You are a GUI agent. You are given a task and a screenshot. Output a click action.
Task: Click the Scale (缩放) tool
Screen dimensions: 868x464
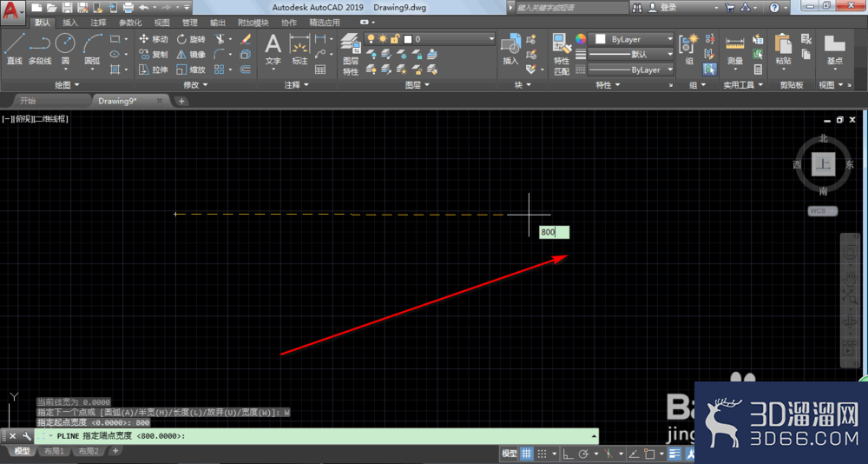(191, 70)
